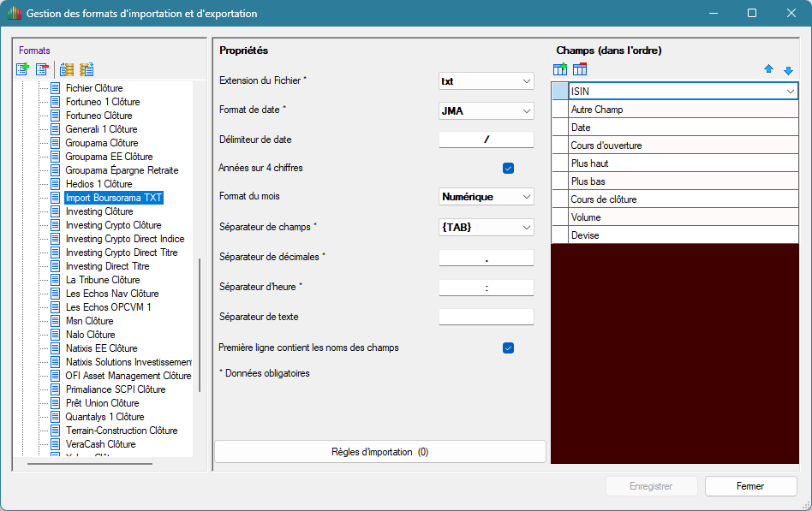Click the delete format icon
This screenshot has height=511, width=812.
pyautogui.click(x=42, y=69)
